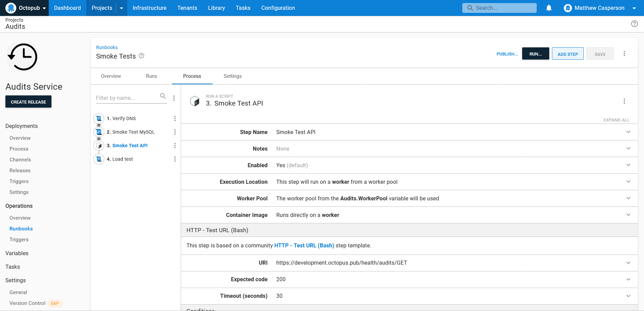Expand the Worker Pool section
This screenshot has height=311, width=644.
tap(628, 198)
